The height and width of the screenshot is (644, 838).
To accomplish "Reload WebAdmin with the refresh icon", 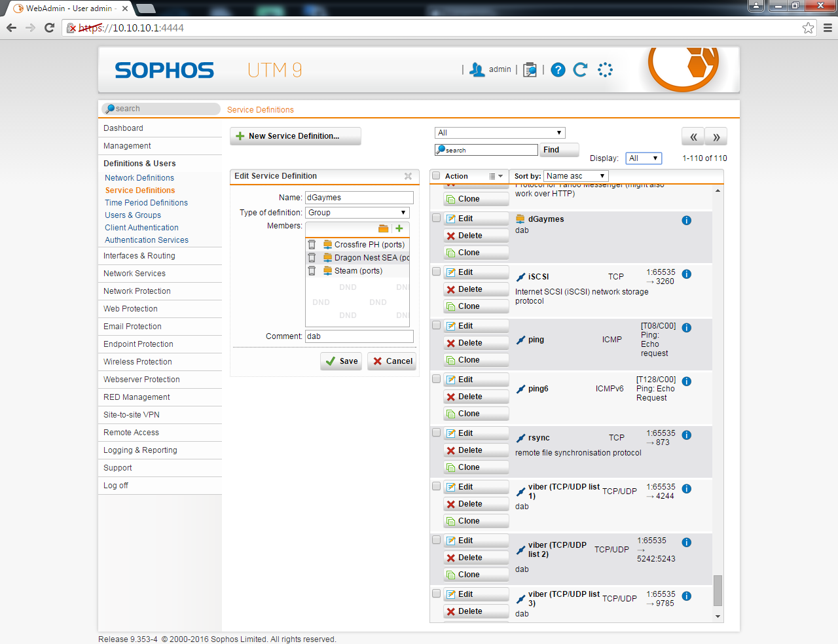I will pyautogui.click(x=581, y=69).
